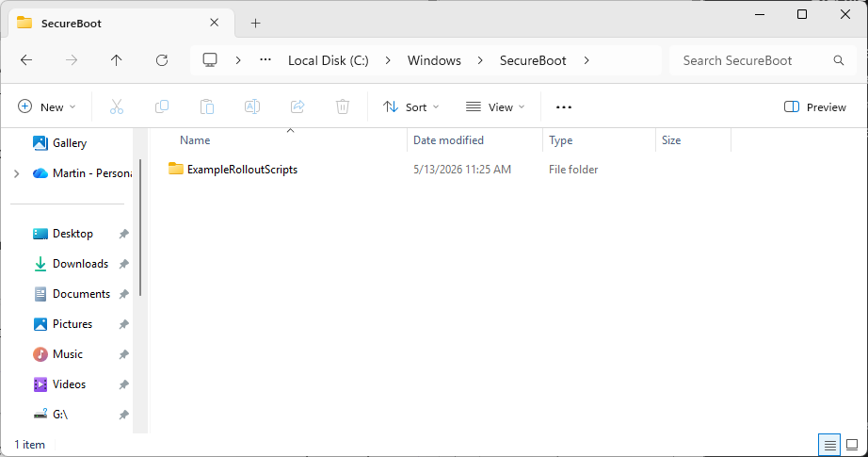This screenshot has height=457, width=868.
Task: Open the See more ellipsis menu
Action: click(564, 106)
